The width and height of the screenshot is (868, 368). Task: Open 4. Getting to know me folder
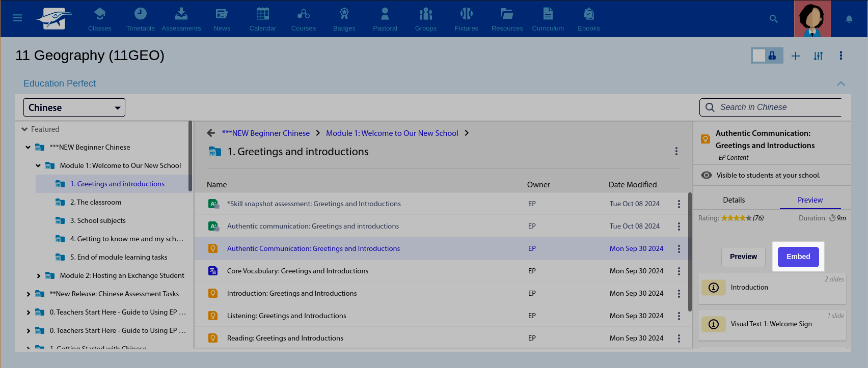click(x=126, y=239)
